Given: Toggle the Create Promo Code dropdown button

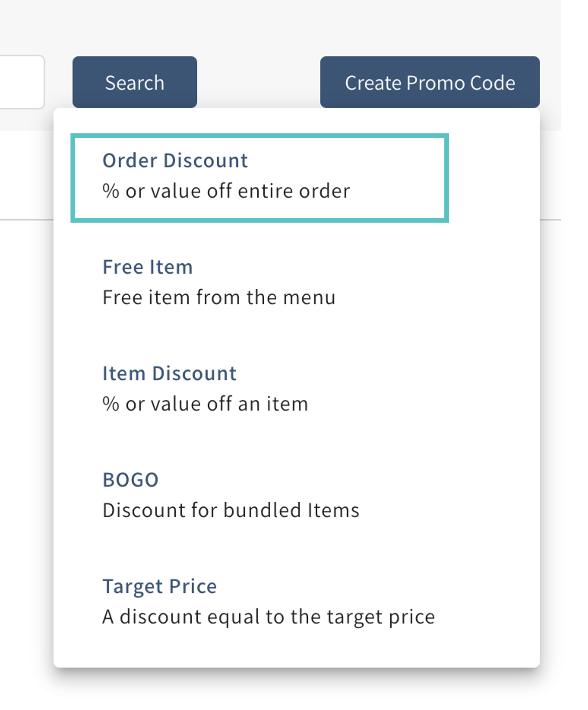Looking at the screenshot, I should point(429,83).
